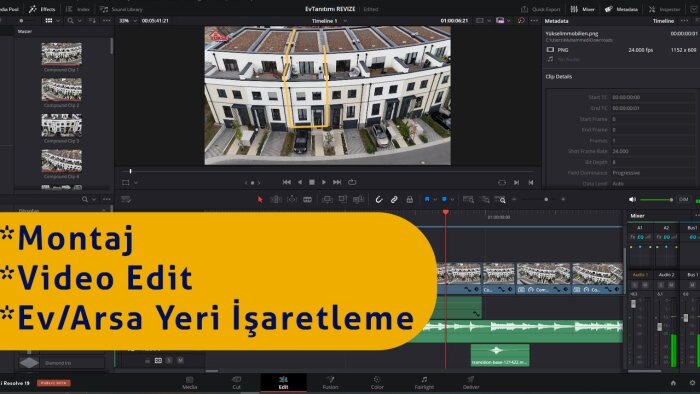Image resolution: width=700 pixels, height=394 pixels.
Task: Click Go to Next Edit in viewer
Action: pyautogui.click(x=517, y=182)
